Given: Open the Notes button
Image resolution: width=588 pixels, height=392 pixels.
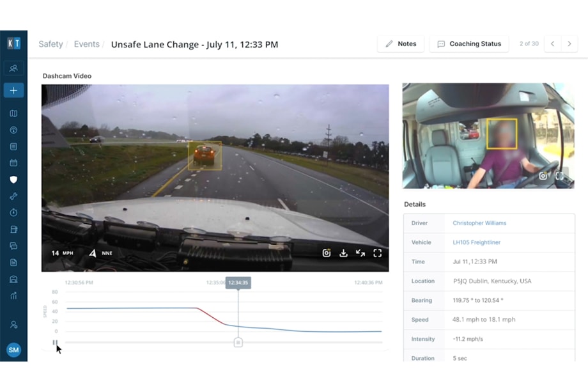Looking at the screenshot, I should [401, 43].
